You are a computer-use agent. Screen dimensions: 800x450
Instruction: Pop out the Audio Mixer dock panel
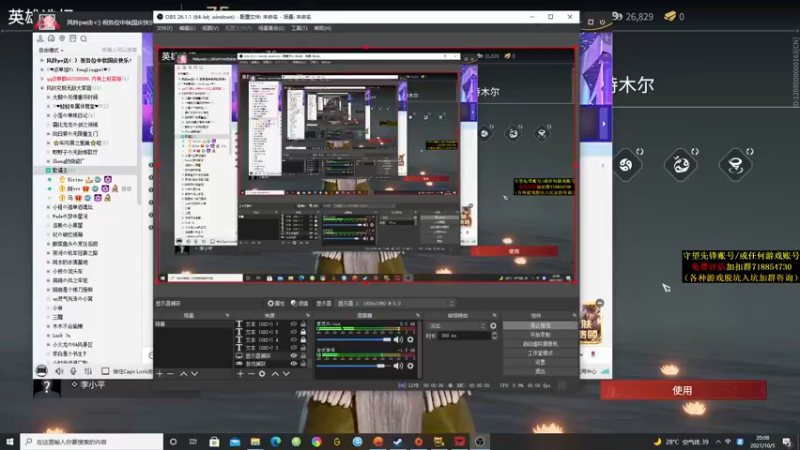point(418,315)
